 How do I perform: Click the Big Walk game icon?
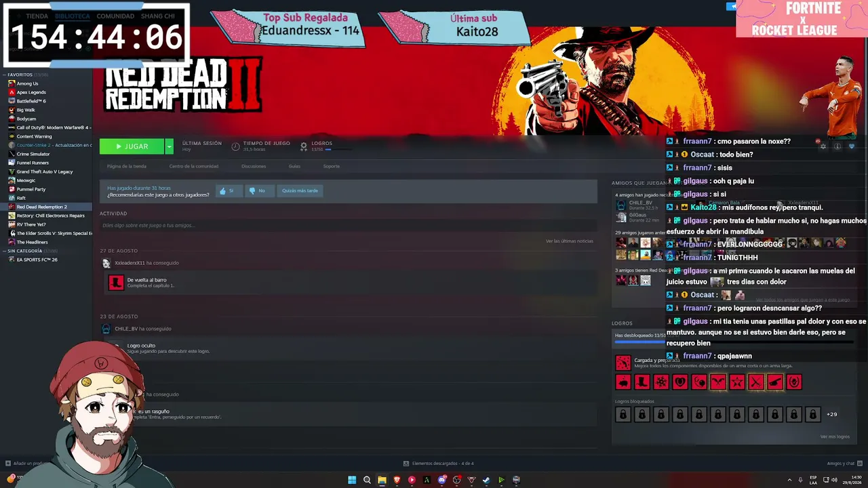click(12, 110)
